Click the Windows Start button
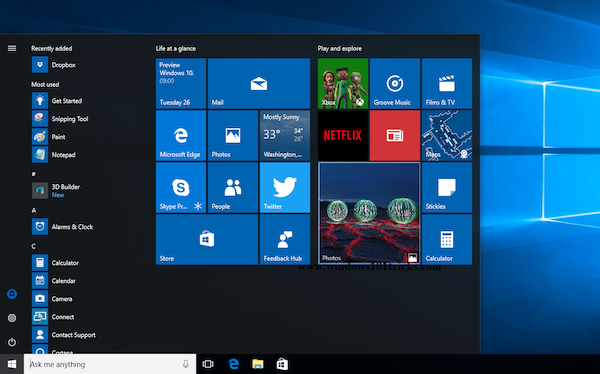 12,364
